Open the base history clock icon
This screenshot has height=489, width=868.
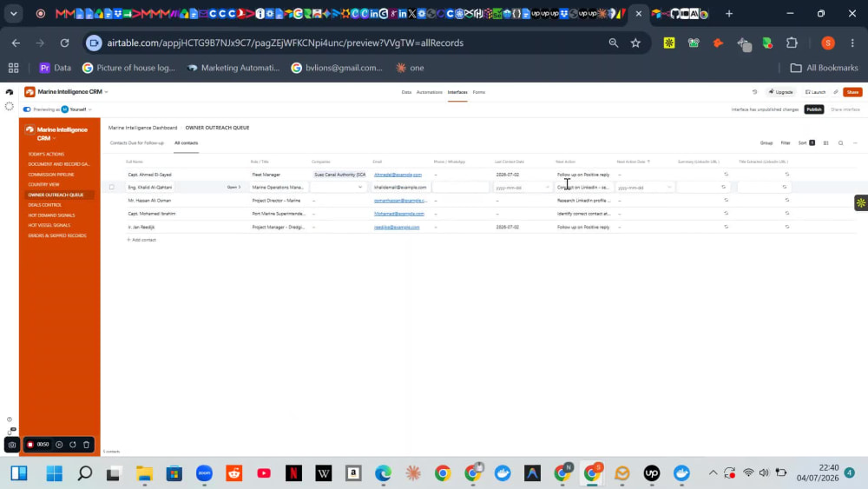point(754,92)
